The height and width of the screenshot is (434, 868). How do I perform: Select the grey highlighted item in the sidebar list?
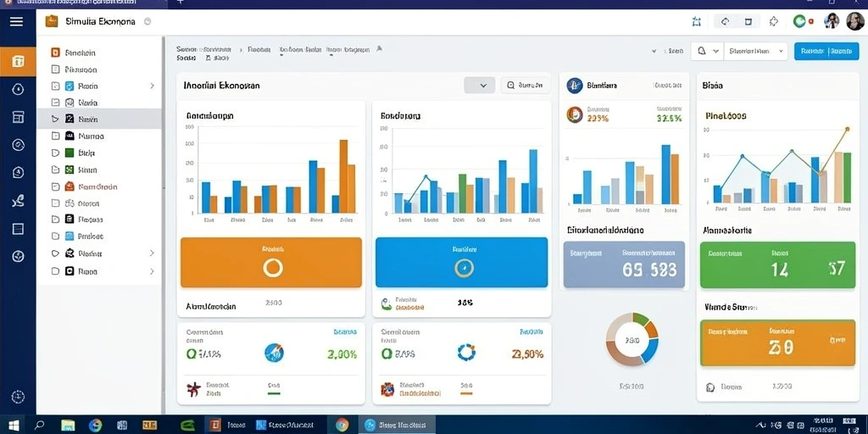(99, 119)
